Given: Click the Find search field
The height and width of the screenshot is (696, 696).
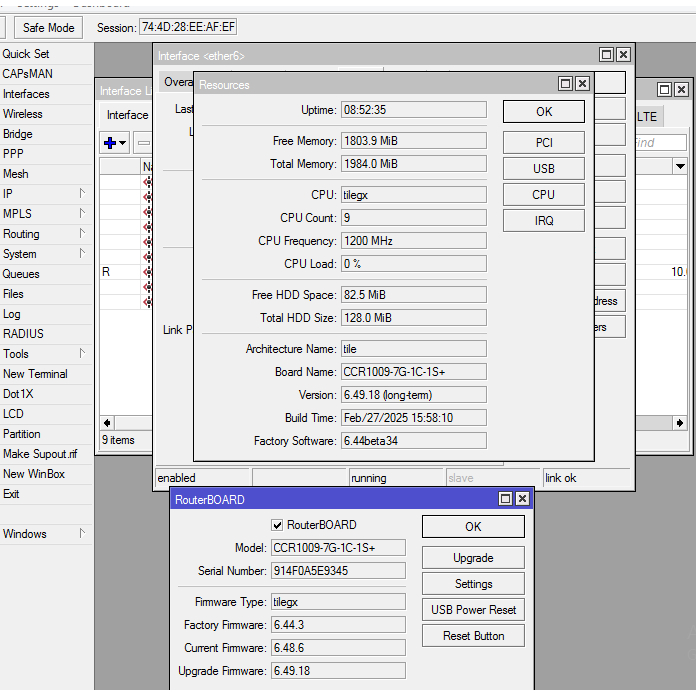Looking at the screenshot, I should 658,143.
